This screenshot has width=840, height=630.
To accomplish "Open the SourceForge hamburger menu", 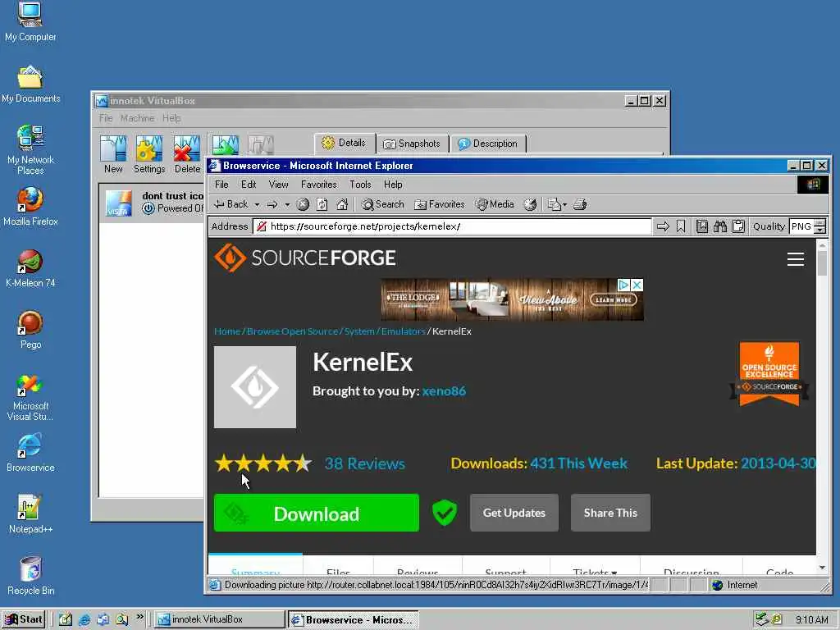I will point(796,259).
